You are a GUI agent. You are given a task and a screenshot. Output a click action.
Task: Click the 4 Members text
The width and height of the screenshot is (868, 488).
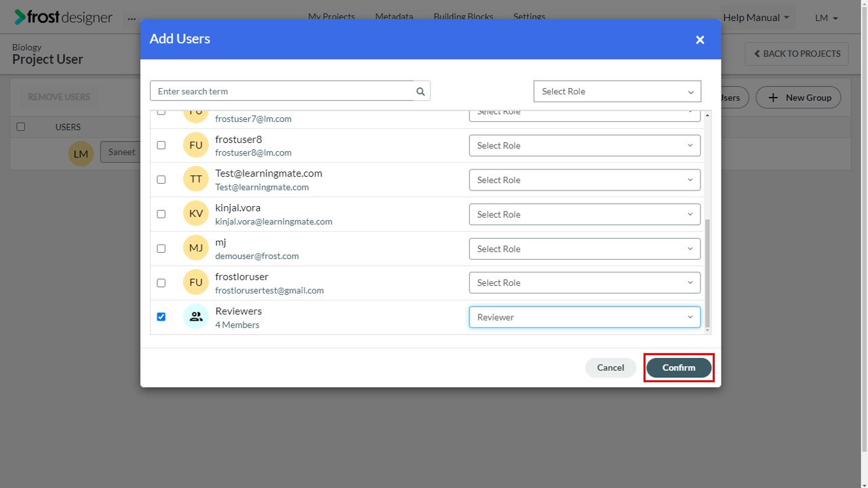pos(237,325)
